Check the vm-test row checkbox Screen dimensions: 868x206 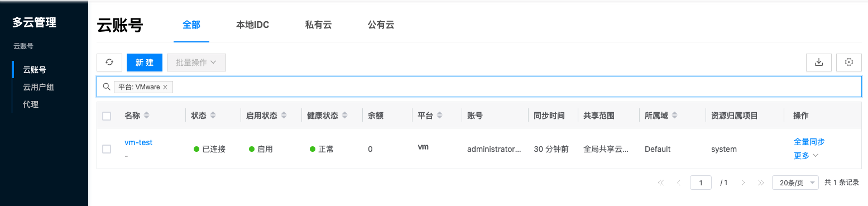point(107,149)
